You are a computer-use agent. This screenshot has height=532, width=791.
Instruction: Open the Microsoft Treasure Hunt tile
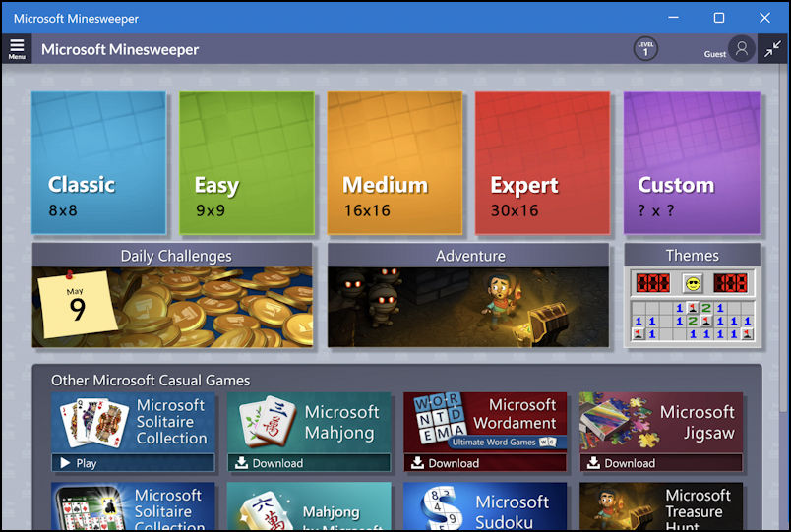click(661, 506)
